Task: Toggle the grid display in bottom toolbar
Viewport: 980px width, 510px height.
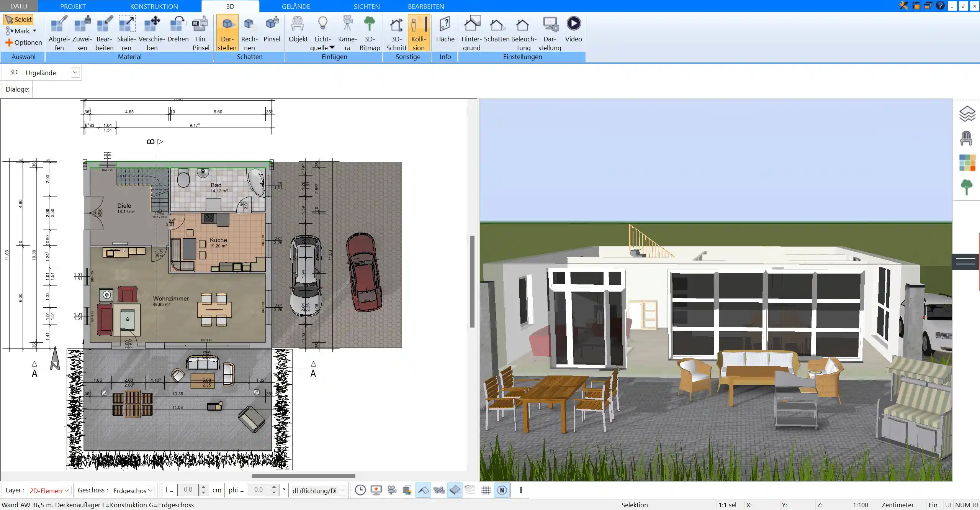Action: click(x=486, y=490)
